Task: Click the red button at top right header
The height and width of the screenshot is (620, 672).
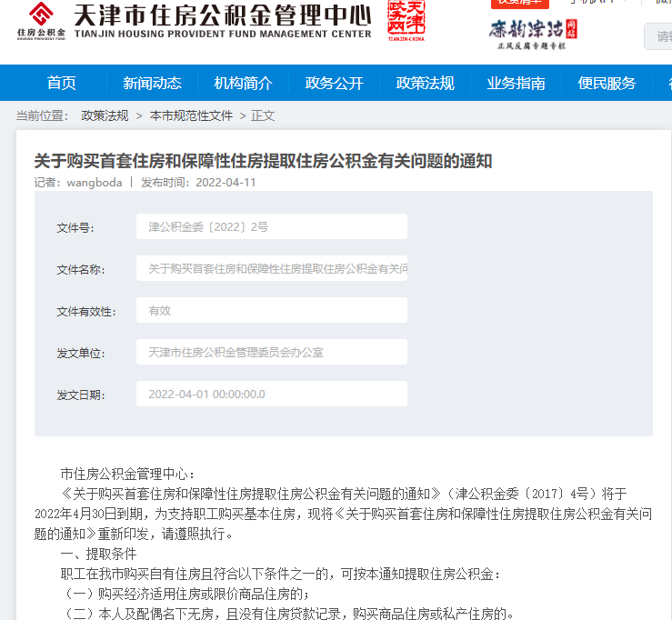Action: tap(520, 4)
